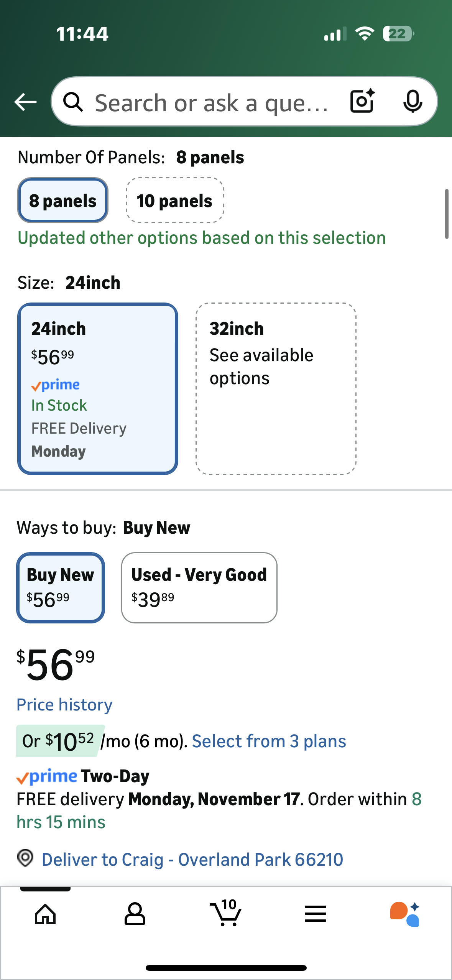452x980 pixels.
Task: Open camera lens visual search
Action: point(362,101)
